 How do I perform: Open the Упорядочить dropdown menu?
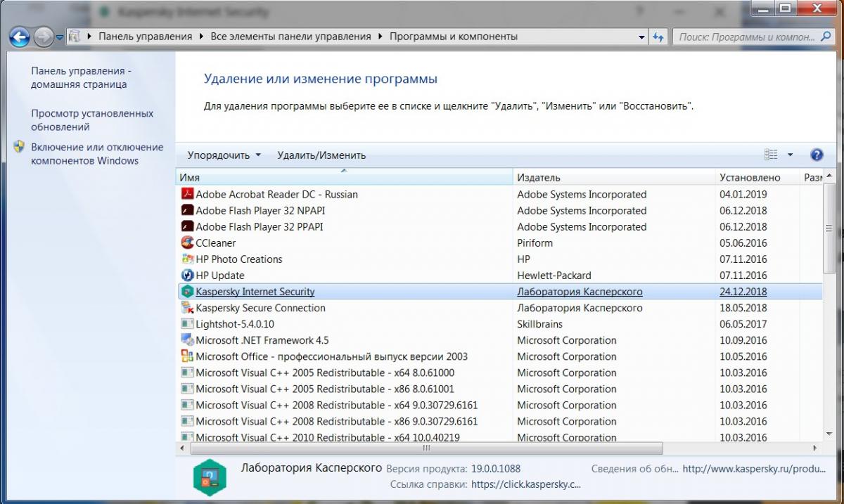click(x=224, y=155)
